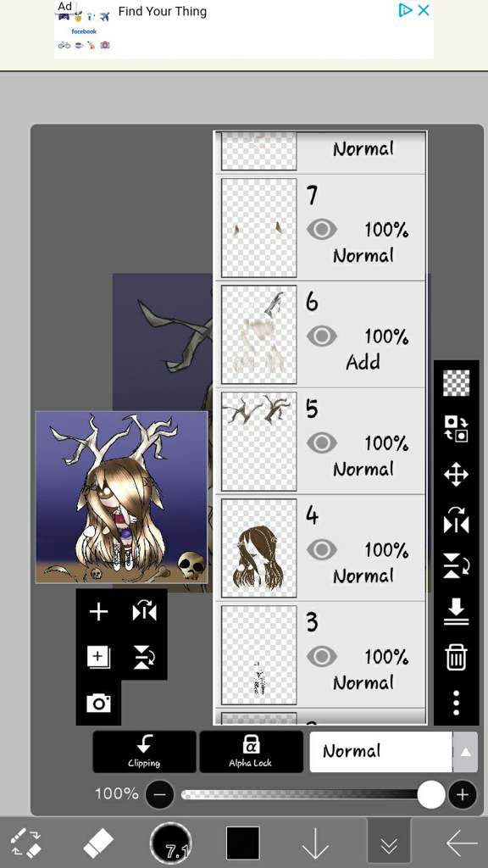This screenshot has width=488, height=868.
Task: Hide layer 7 using eye icon
Action: tap(321, 229)
